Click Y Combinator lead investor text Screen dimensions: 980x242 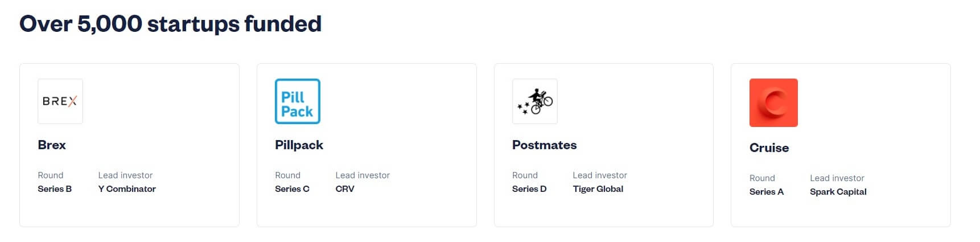(127, 189)
